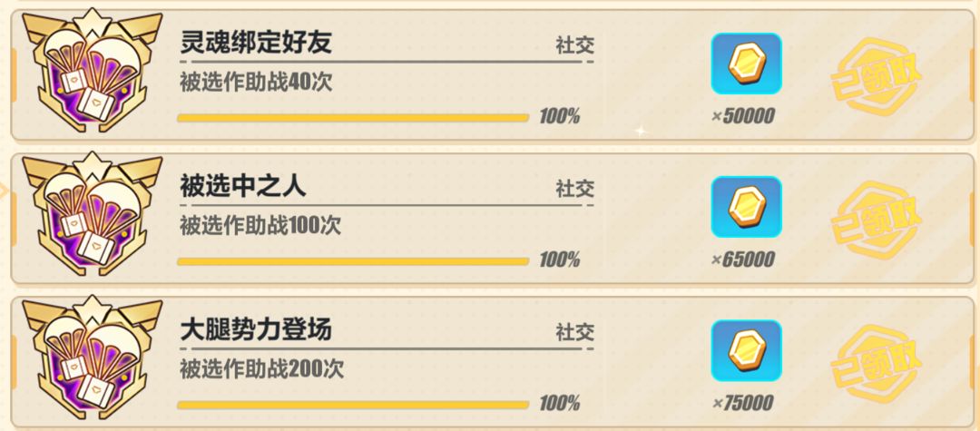Click the 已领取 stamp on 灵魂绑定好友 row
980x431 pixels.
(x=877, y=76)
